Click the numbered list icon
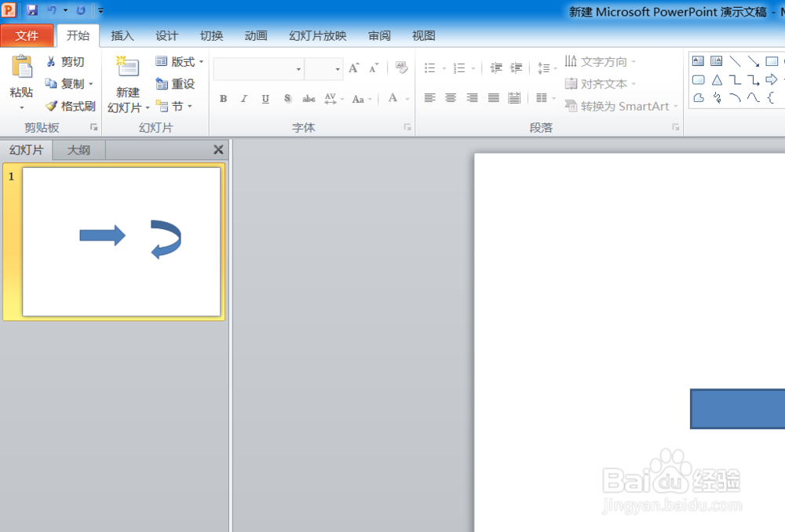This screenshot has height=532, width=785. (459, 68)
